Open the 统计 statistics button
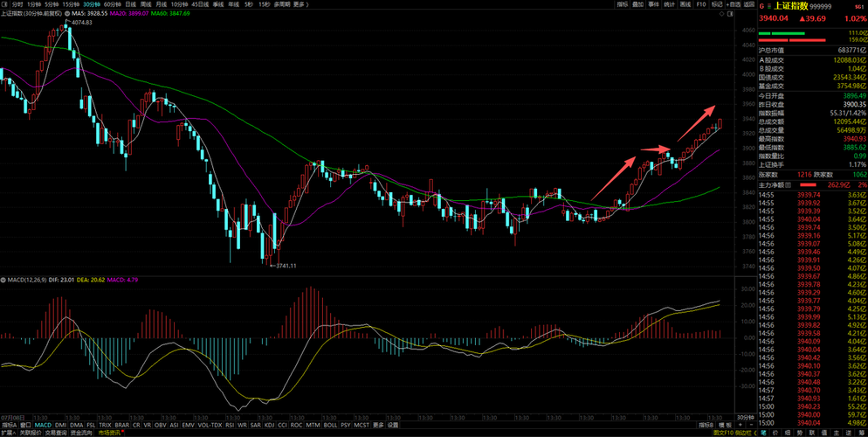868x437 pixels. [669, 3]
